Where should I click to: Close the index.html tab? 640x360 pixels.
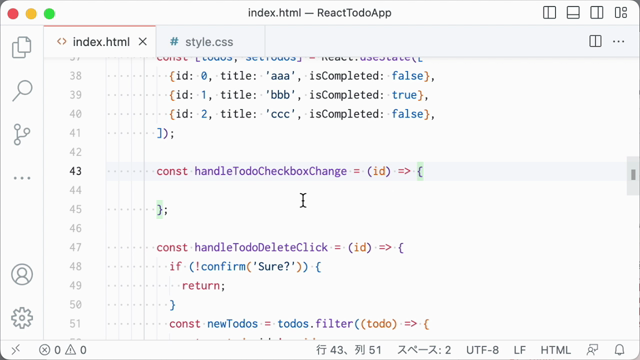142,42
